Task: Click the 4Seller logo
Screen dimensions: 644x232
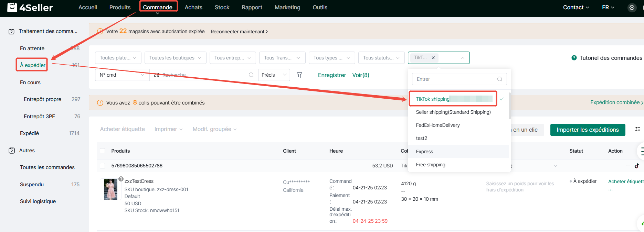Action: [30, 7]
